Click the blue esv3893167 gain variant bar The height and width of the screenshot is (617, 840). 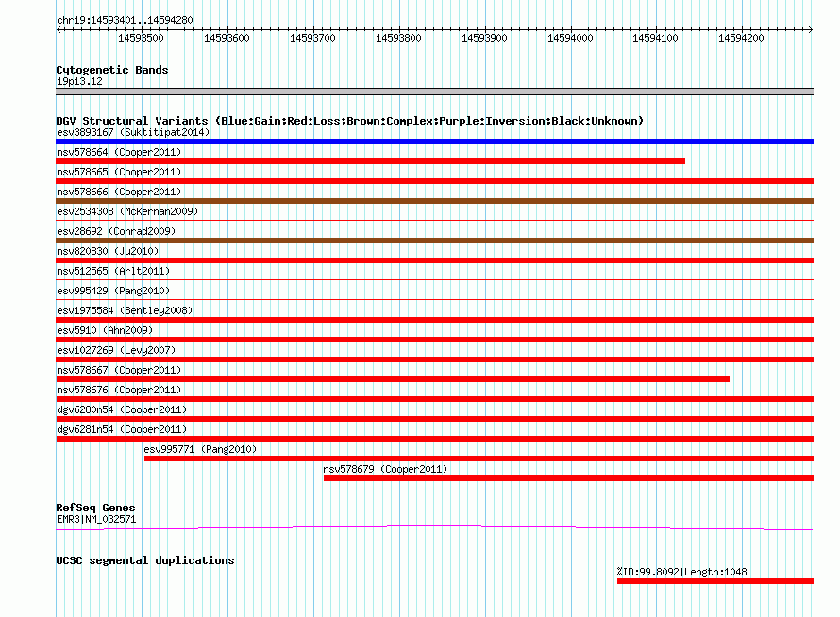(434, 142)
